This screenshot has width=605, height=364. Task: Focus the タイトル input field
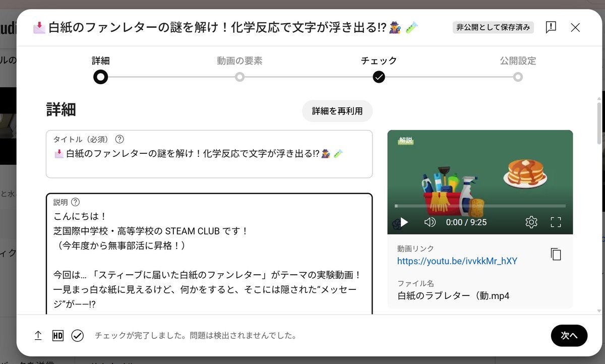[x=209, y=154]
